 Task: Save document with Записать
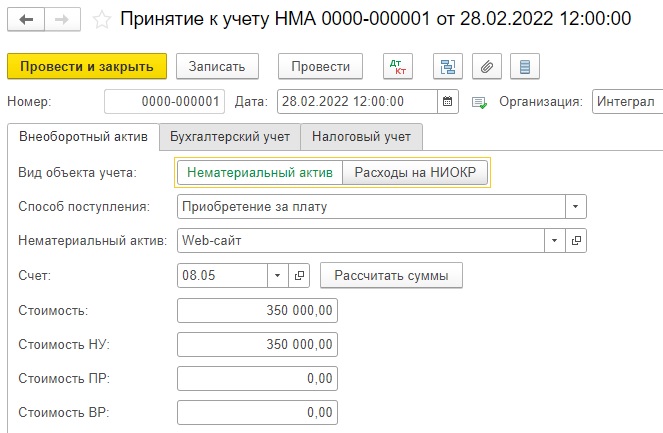coord(217,66)
